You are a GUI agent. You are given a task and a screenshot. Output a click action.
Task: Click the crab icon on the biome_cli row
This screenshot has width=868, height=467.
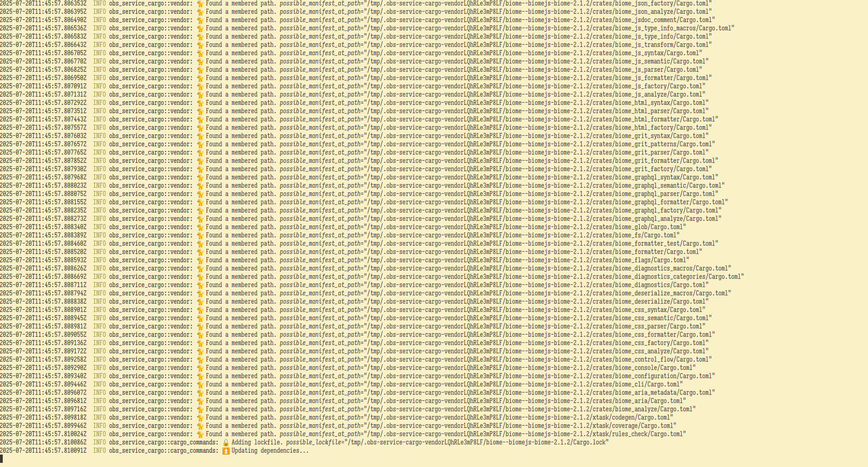[200, 384]
